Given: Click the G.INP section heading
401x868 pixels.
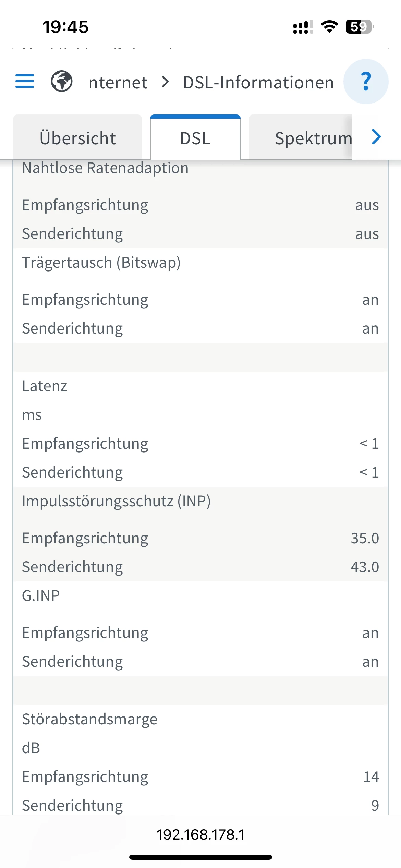Looking at the screenshot, I should [x=41, y=596].
